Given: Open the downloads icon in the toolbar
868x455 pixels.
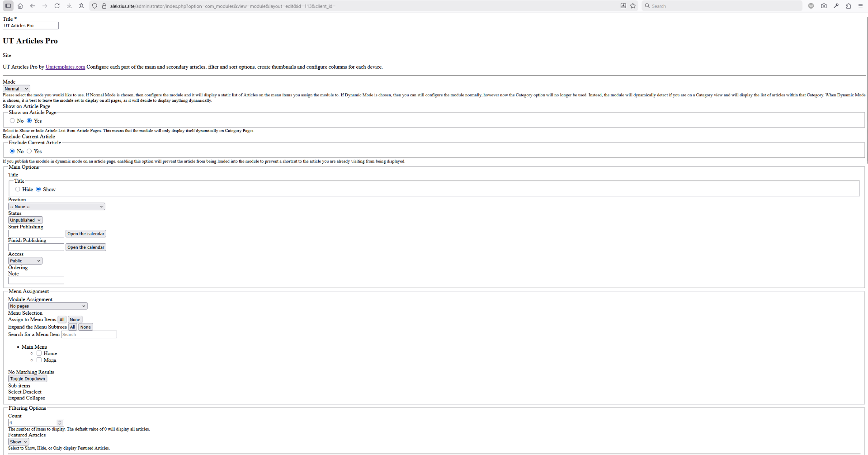Looking at the screenshot, I should tap(69, 6).
